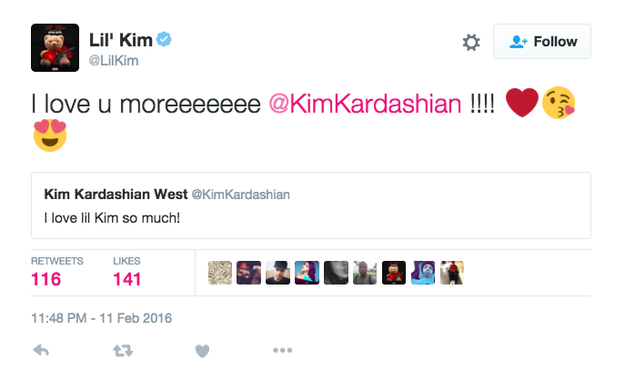Click the blue verified badge
Screen dimensions: 625x370
tap(164, 39)
